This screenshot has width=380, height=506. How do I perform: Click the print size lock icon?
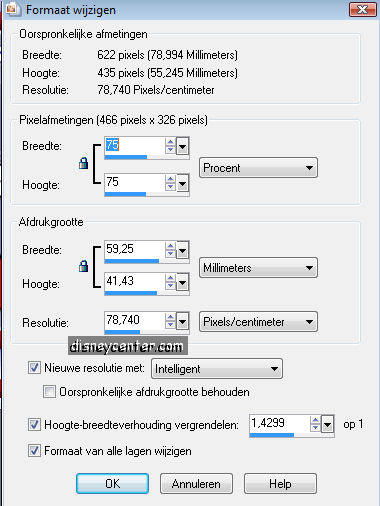click(x=83, y=266)
